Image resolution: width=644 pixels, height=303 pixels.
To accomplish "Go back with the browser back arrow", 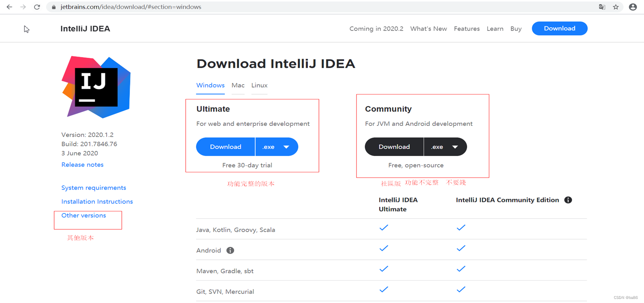I will click(x=9, y=7).
